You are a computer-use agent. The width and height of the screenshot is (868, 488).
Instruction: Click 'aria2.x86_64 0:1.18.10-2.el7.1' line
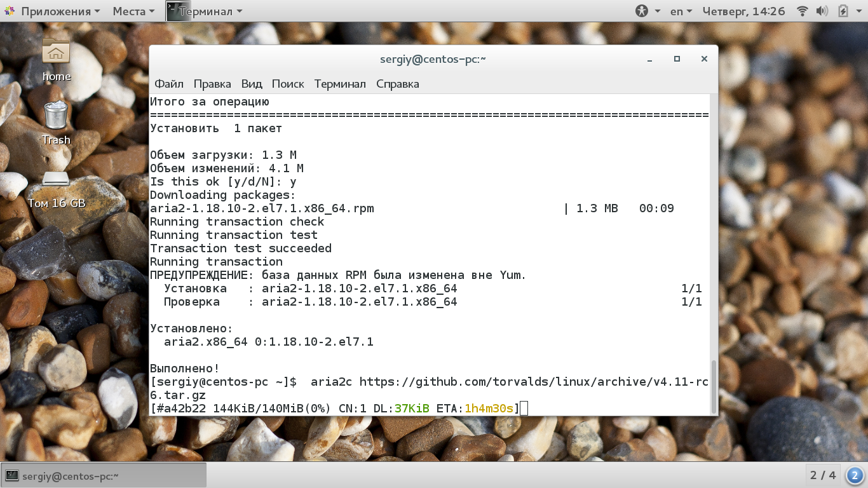pos(269,342)
